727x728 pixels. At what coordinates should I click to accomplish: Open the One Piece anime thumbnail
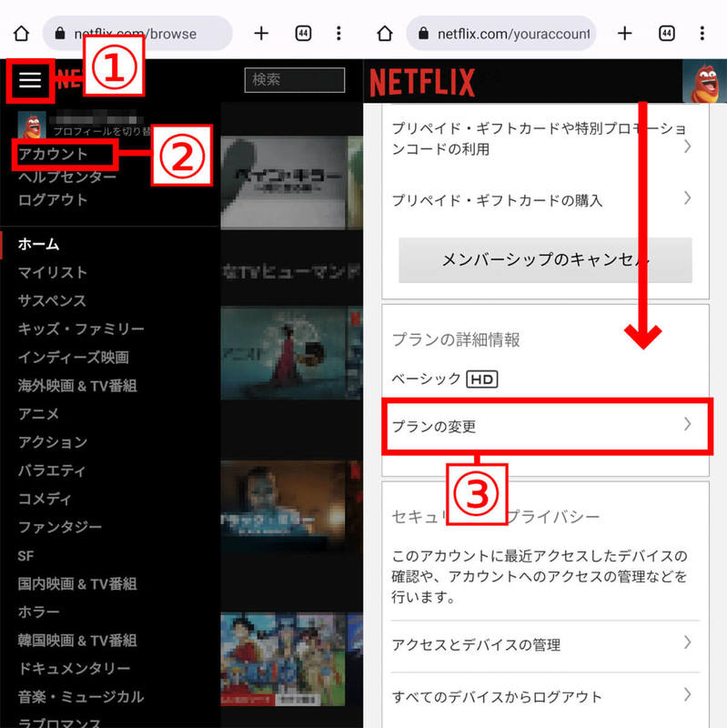click(x=283, y=660)
